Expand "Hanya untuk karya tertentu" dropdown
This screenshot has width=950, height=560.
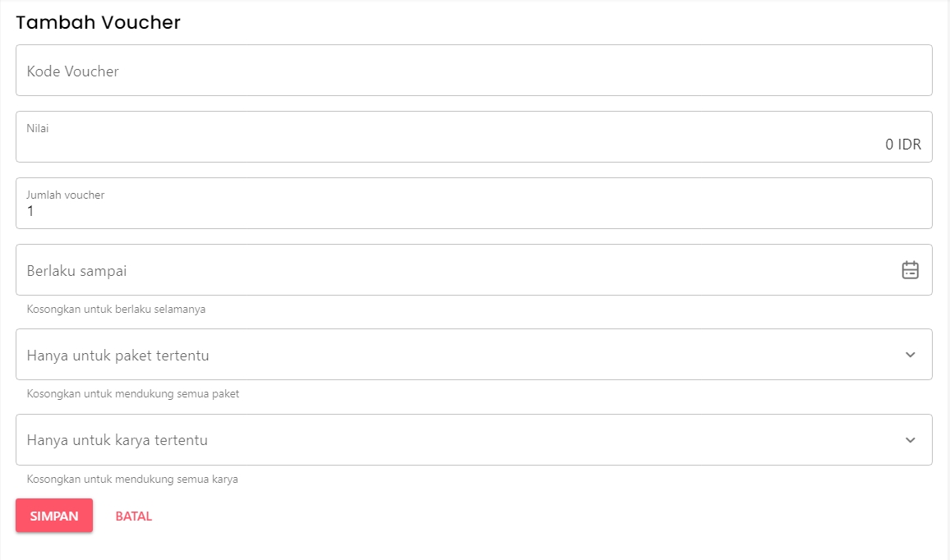(460, 440)
